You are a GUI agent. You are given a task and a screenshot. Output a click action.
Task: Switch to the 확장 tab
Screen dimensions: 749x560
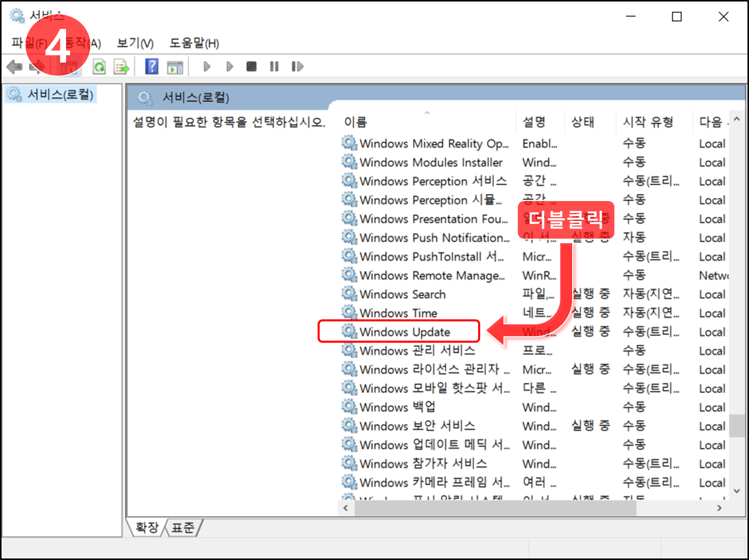coord(147,528)
